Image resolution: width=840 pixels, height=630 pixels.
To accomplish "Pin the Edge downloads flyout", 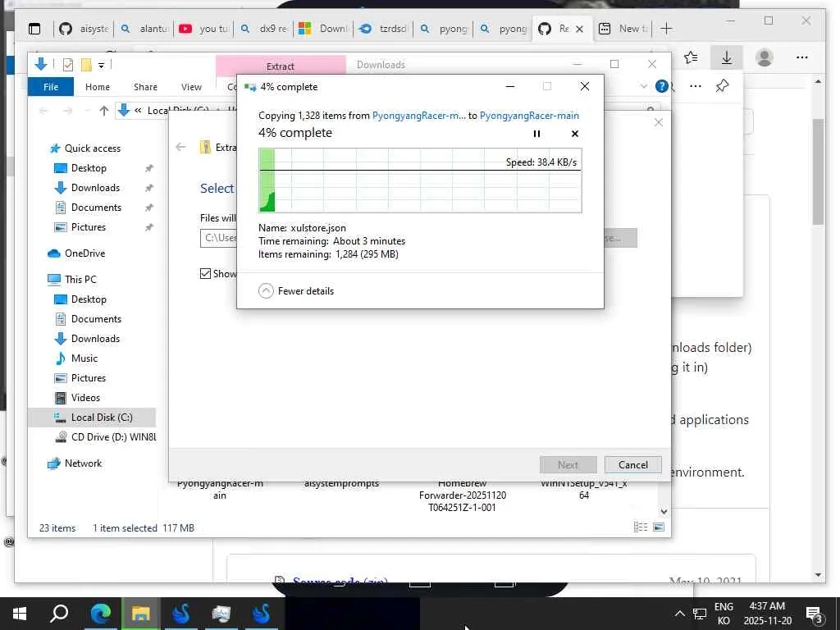I will tap(722, 86).
